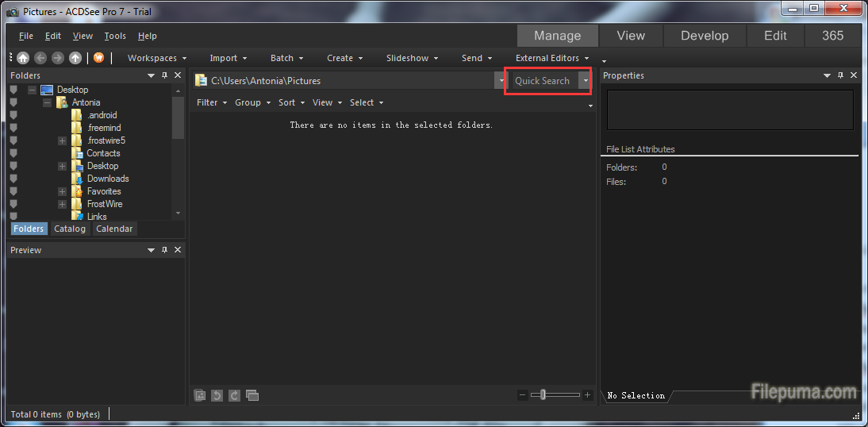Click into the Quick Search field
The height and width of the screenshot is (427, 868).
coord(543,81)
